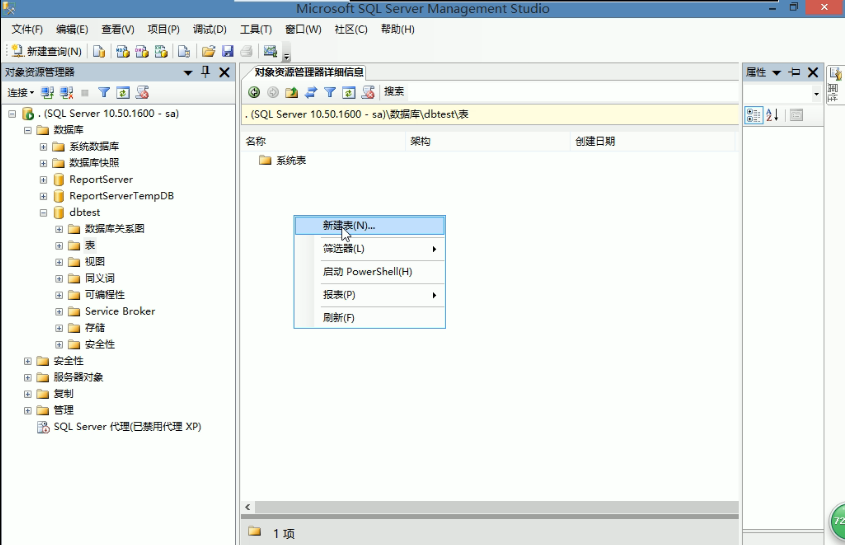Screen dimensions: 845x545
Task: Sort by the 创建日期 column header
Action: click(653, 141)
